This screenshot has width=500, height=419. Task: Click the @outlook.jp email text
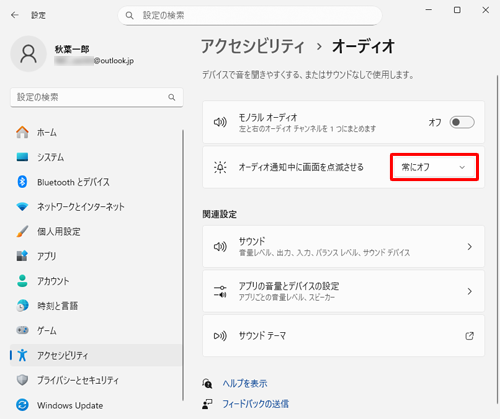coord(114,61)
